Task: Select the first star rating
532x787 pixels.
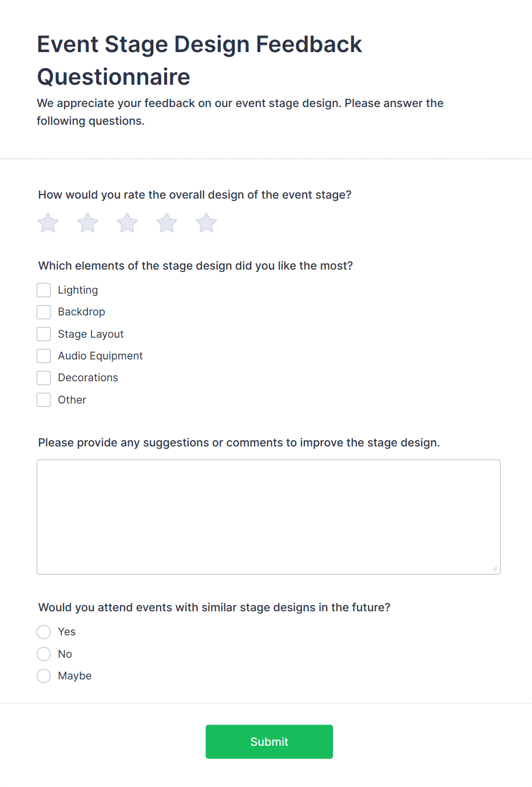Action: 47,223
